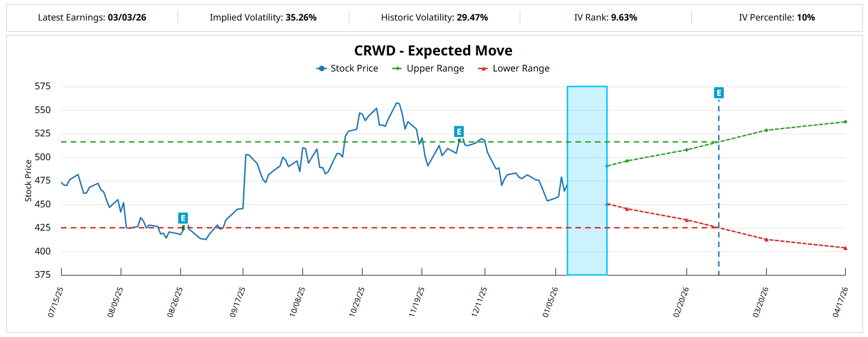Image resolution: width=868 pixels, height=337 pixels.
Task: Click the E earnings marker near 08/26/25
Action: [x=183, y=218]
